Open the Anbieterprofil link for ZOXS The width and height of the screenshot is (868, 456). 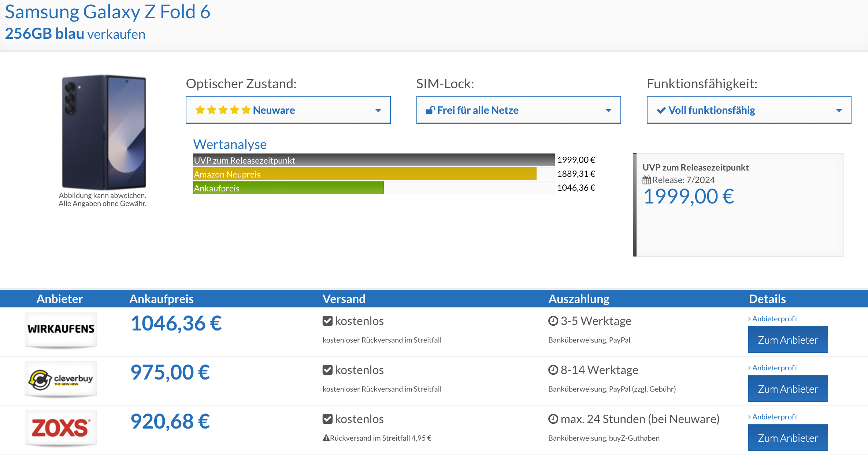(x=773, y=417)
